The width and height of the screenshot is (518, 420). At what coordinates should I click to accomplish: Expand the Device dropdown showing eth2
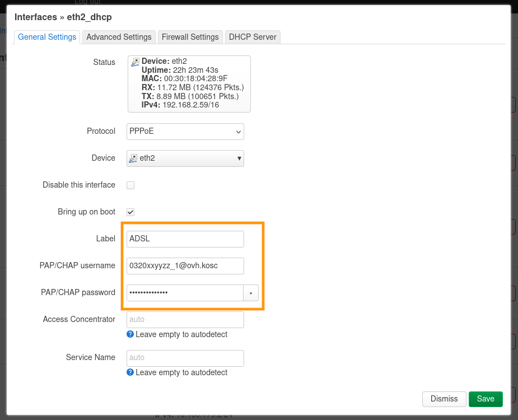(185, 158)
